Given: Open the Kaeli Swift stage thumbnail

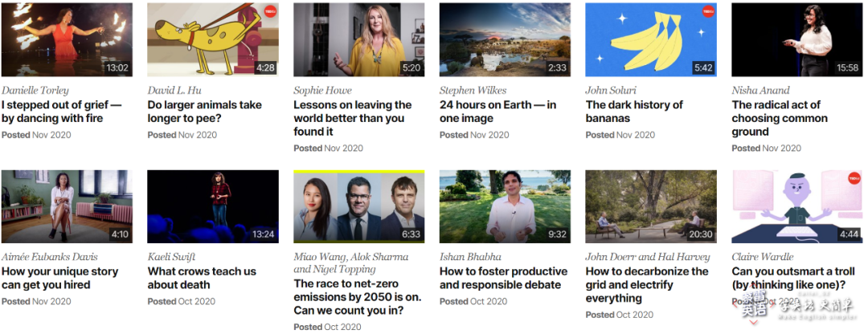Looking at the screenshot, I should [x=213, y=206].
